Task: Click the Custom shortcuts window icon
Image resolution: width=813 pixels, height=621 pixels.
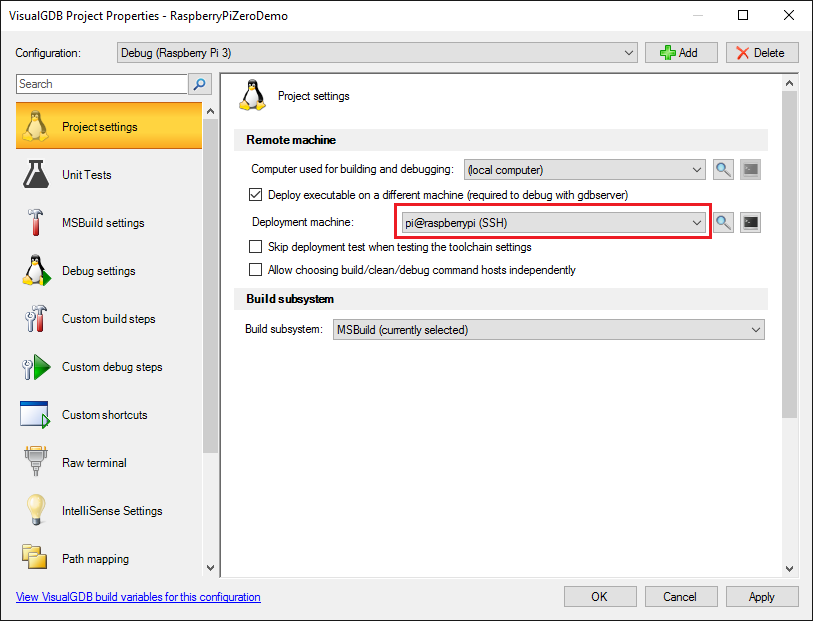Action: [35, 414]
